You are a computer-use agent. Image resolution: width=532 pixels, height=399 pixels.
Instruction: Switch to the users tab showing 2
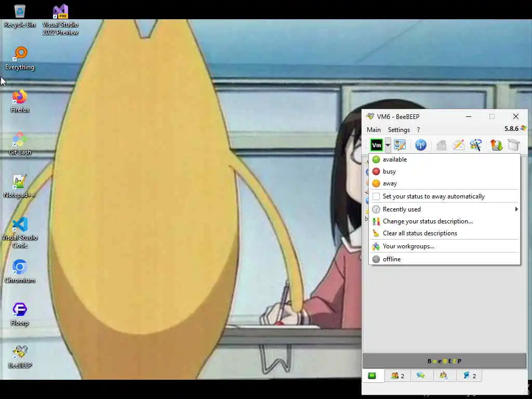click(x=397, y=376)
